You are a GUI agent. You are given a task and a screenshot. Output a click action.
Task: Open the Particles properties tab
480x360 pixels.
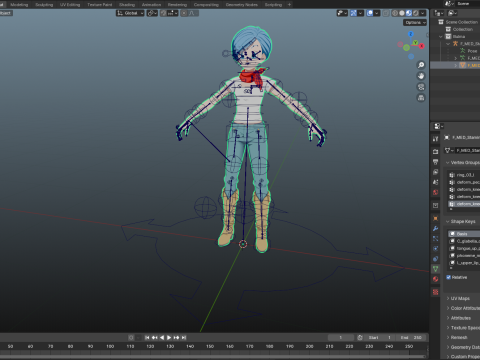coord(435,239)
